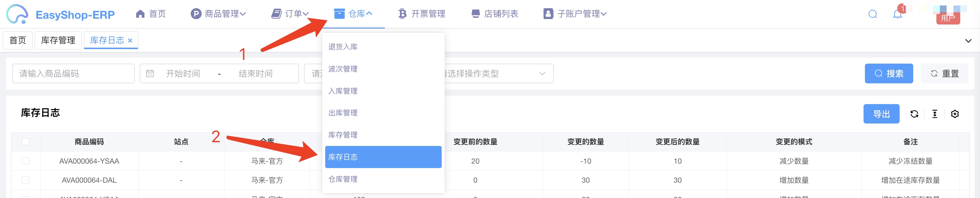Adjust table row density icon

pos(935,114)
